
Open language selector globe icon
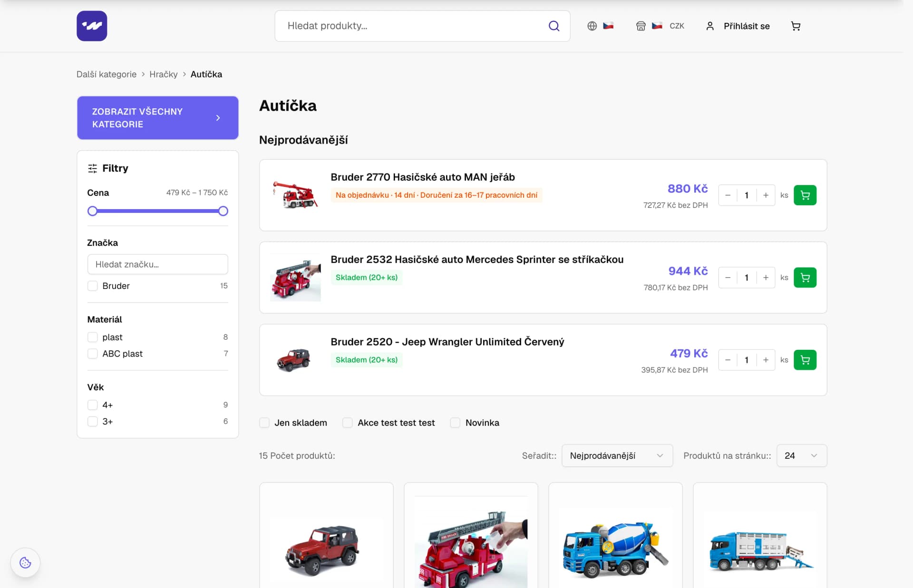pos(592,26)
